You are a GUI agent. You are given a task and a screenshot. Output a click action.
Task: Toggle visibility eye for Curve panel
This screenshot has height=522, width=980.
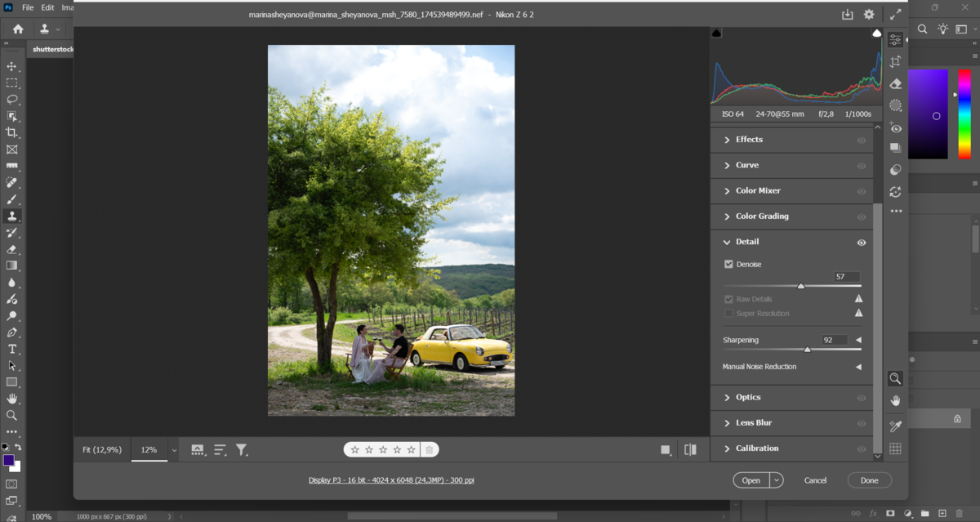tap(862, 166)
